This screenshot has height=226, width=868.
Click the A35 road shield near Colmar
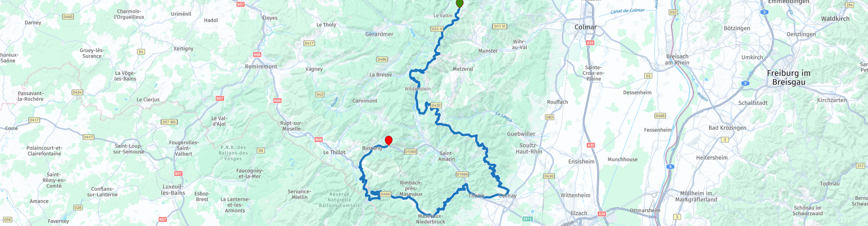[590, 43]
